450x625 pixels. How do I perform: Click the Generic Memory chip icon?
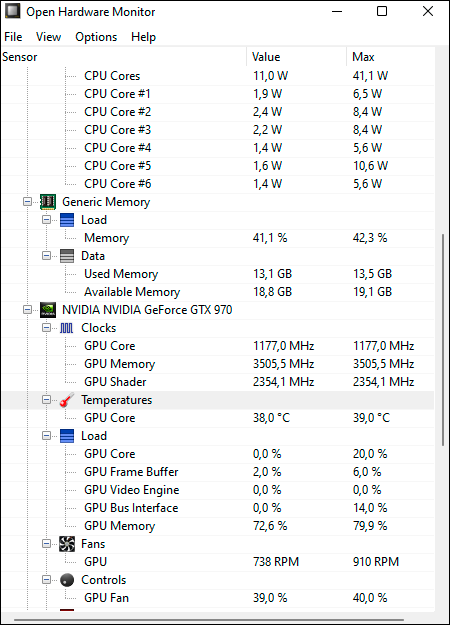(x=48, y=202)
